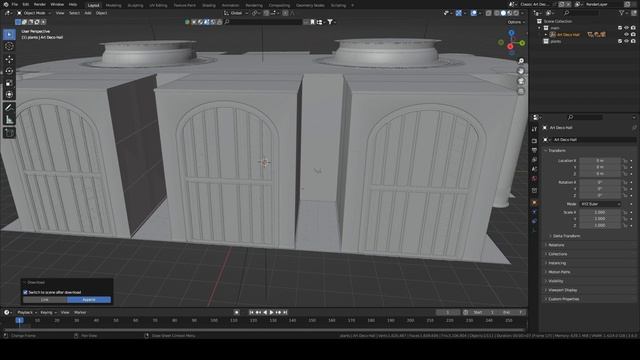Viewport: 640px width, 360px height.
Task: Open the rotation Mode XYZ Euler dropdown
Action: click(x=600, y=204)
